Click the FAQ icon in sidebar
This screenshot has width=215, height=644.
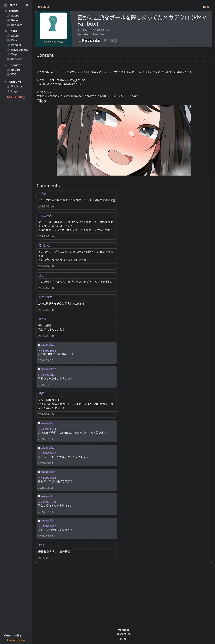click(9, 75)
